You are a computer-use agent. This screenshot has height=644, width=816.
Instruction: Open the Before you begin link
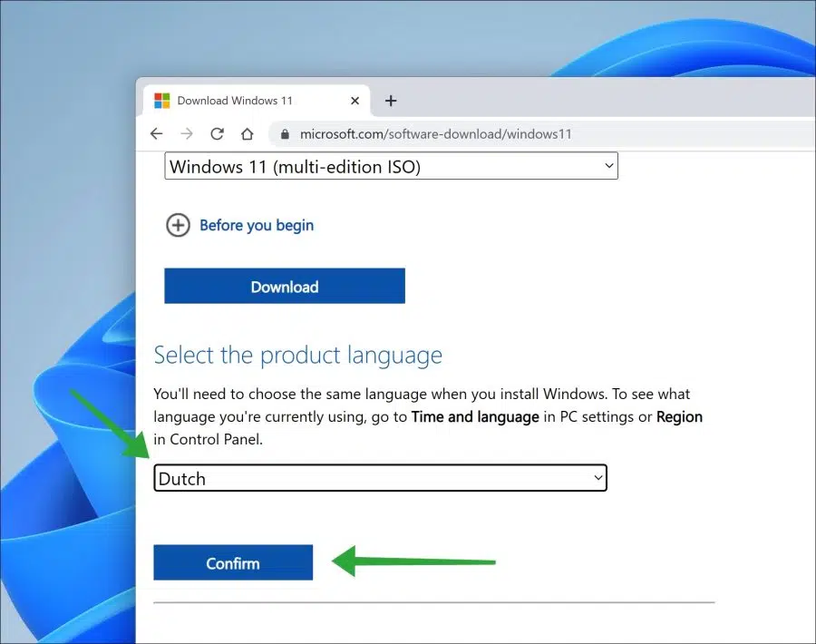point(257,226)
